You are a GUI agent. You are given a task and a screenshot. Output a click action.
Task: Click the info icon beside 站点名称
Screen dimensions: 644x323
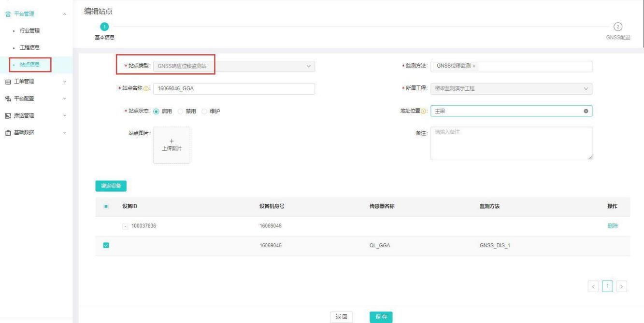(146, 89)
